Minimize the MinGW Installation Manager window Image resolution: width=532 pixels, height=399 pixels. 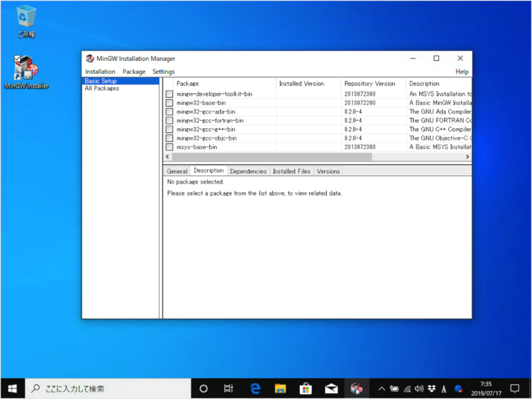click(413, 58)
